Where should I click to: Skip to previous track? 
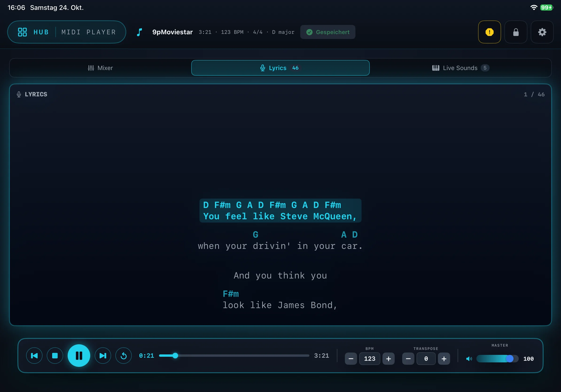tap(34, 355)
